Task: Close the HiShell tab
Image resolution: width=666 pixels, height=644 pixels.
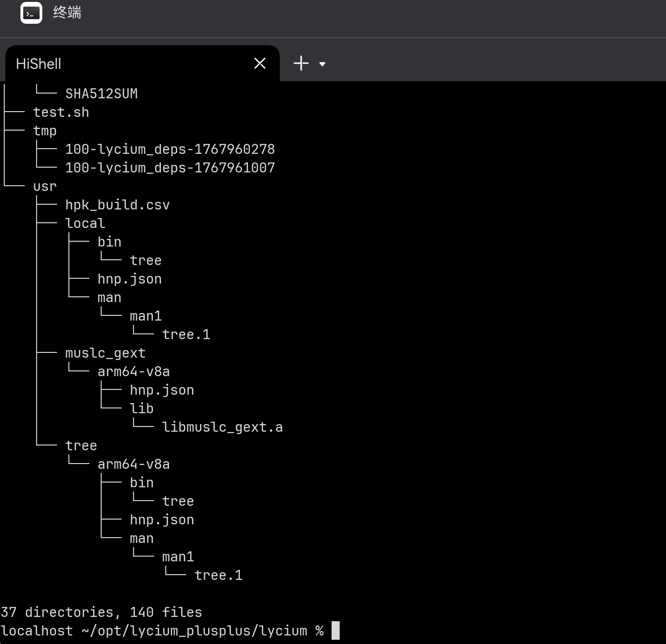Action: tap(260, 63)
